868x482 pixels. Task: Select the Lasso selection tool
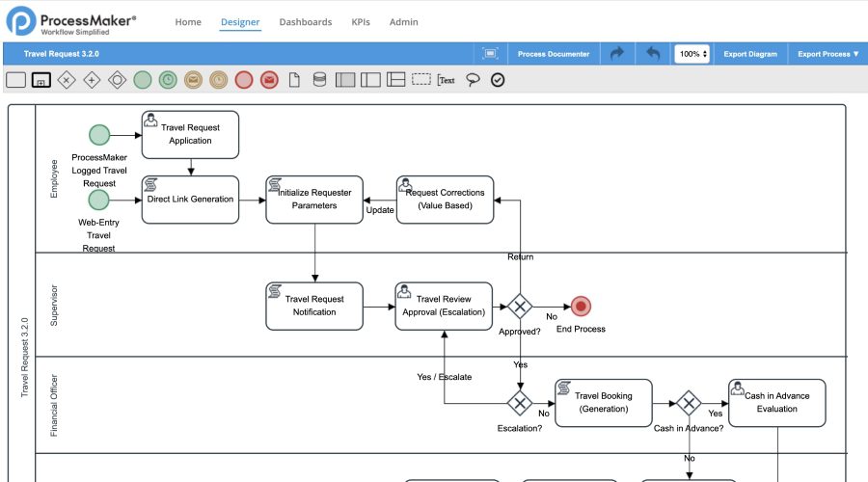473,80
